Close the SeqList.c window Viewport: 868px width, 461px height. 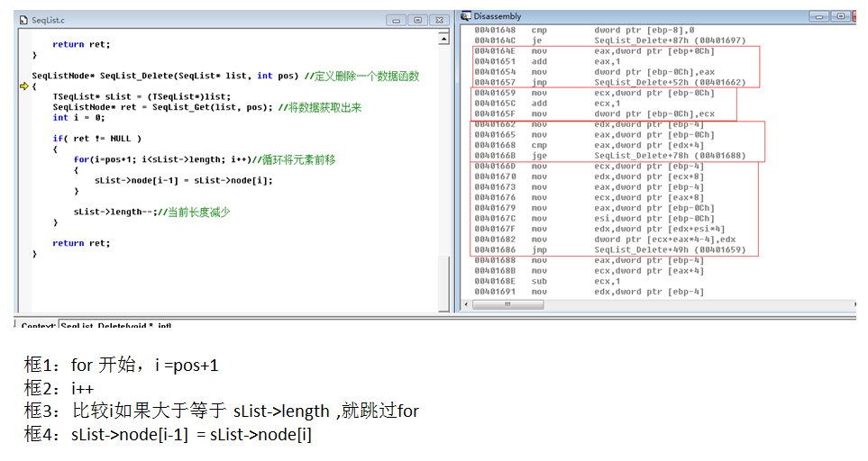click(x=440, y=21)
